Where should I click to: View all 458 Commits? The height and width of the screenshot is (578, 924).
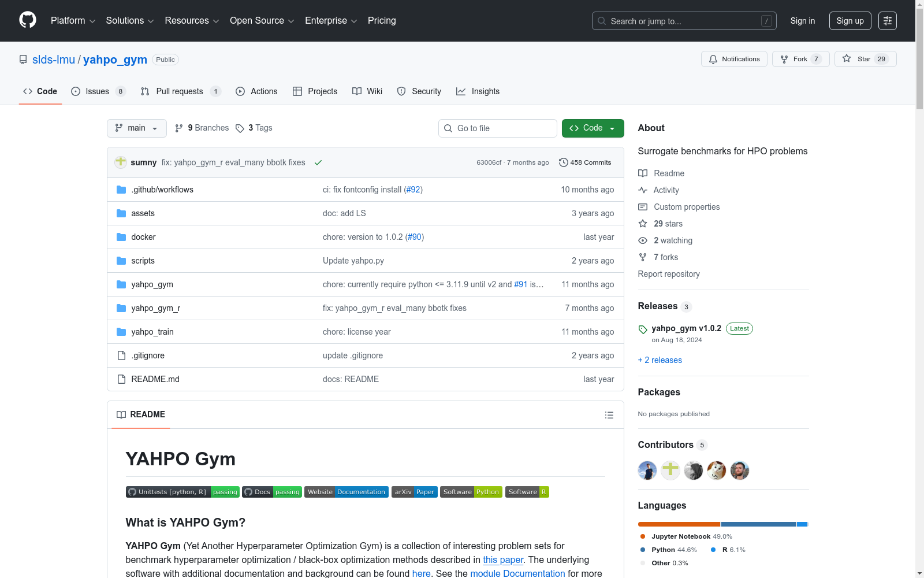[x=585, y=162]
